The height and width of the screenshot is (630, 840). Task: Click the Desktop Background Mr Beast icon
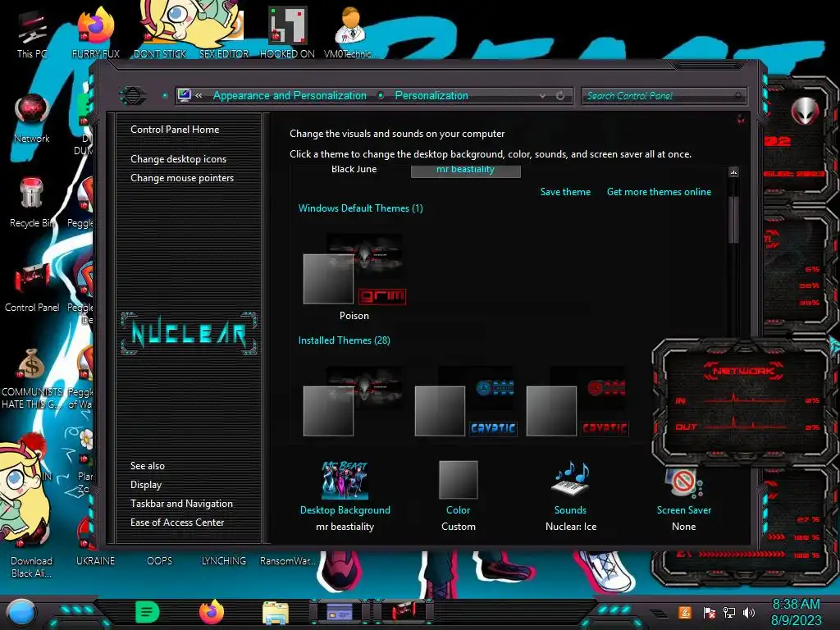point(345,480)
